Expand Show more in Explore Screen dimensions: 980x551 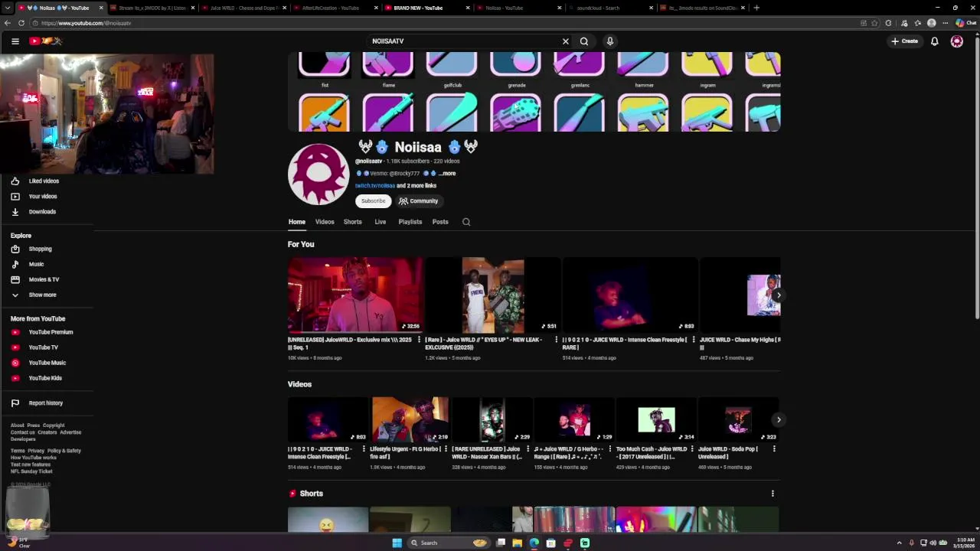pos(42,295)
